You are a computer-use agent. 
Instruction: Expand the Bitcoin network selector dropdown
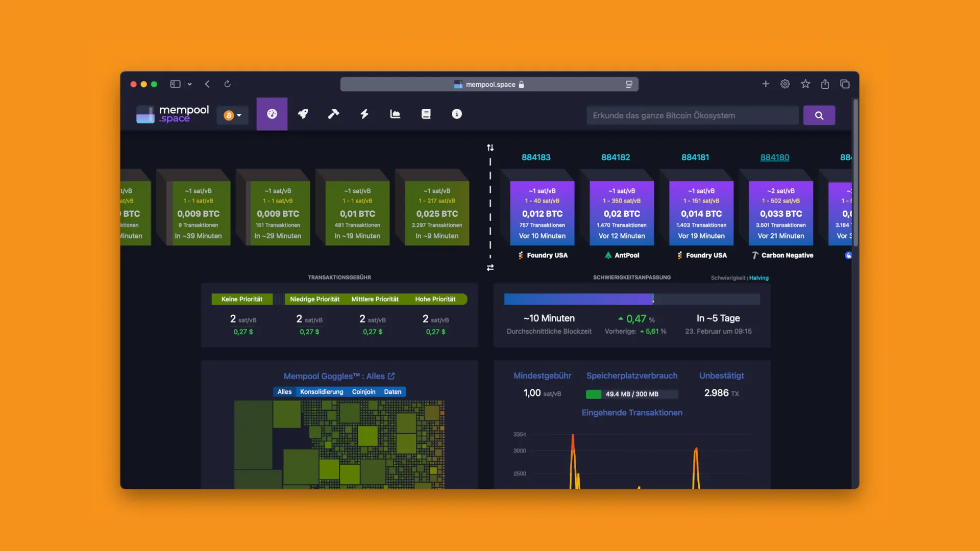[x=233, y=115]
